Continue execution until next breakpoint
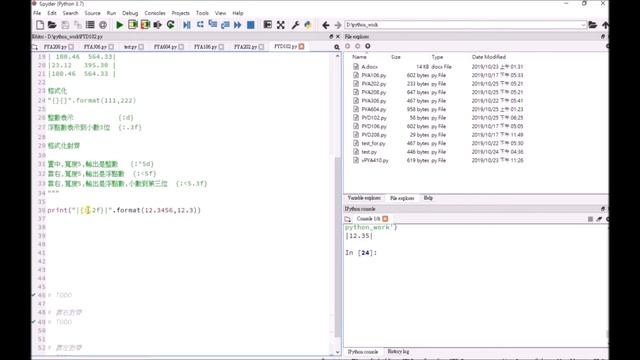This screenshot has width=640, height=360. coord(238,25)
